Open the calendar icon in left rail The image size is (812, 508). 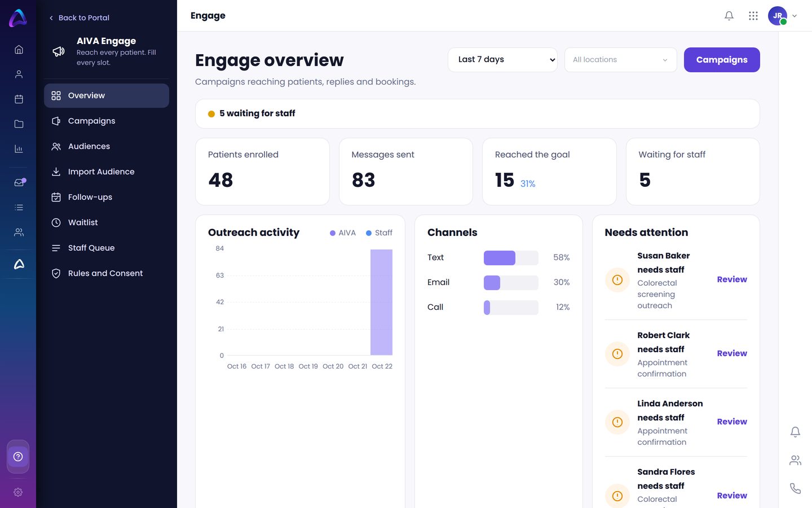click(x=19, y=99)
